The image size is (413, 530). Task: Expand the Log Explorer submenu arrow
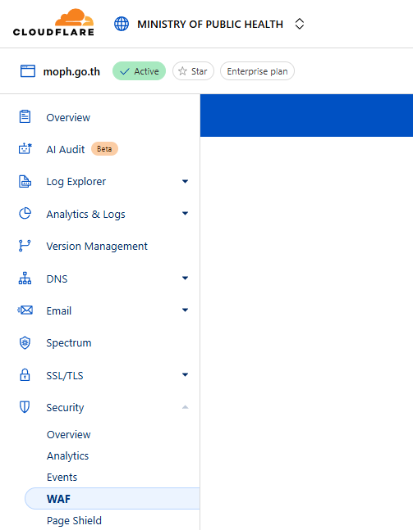185,182
